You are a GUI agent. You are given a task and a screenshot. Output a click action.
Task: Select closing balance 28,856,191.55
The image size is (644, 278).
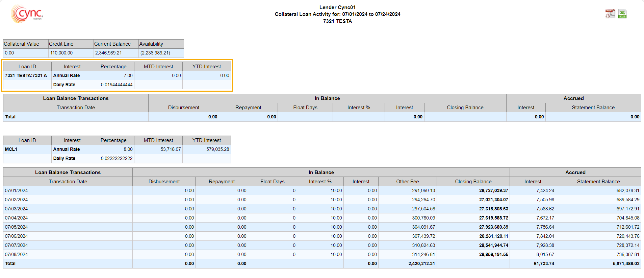(x=493, y=254)
